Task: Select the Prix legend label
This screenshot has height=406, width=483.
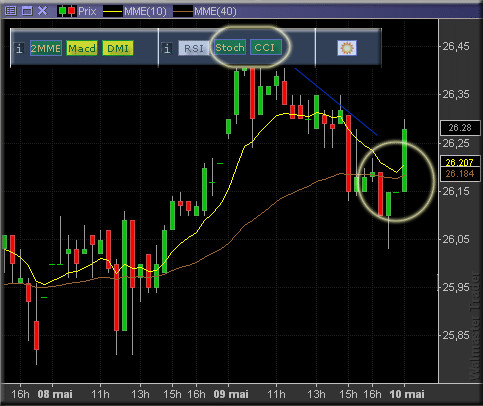Action: pos(87,11)
